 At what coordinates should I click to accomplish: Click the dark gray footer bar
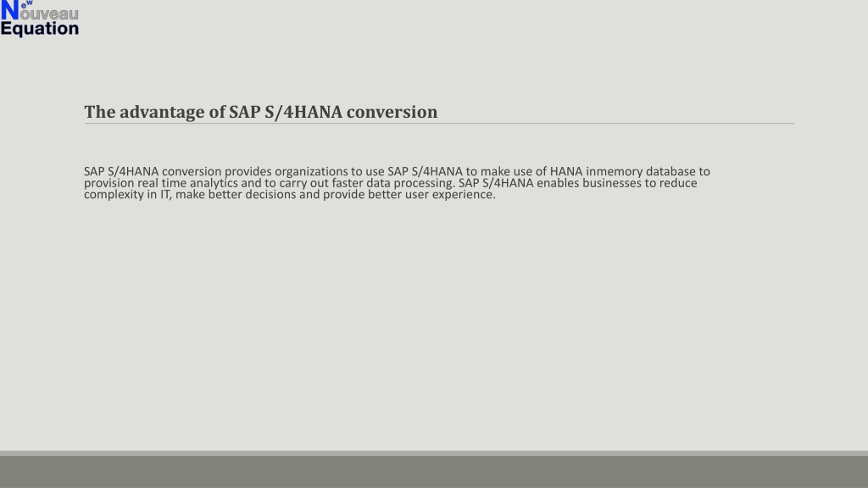(434, 472)
